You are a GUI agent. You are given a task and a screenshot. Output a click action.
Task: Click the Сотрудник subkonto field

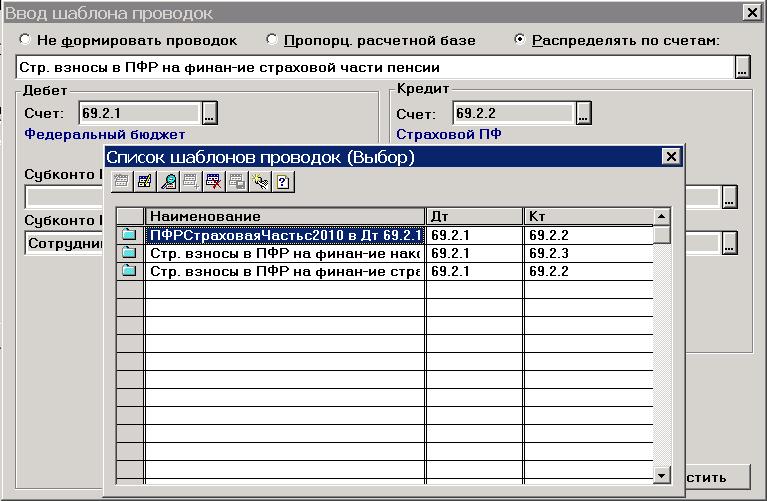coord(65,243)
